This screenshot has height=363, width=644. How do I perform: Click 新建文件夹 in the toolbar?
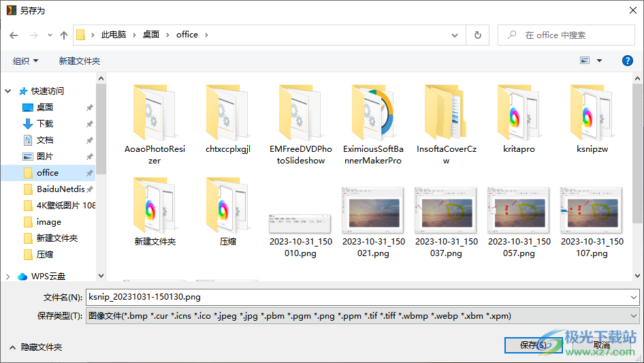click(80, 61)
